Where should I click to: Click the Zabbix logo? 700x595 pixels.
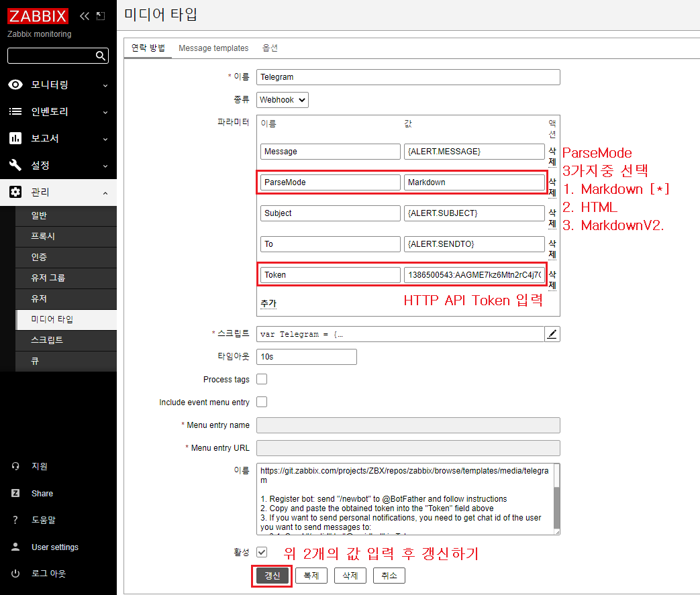tap(38, 16)
